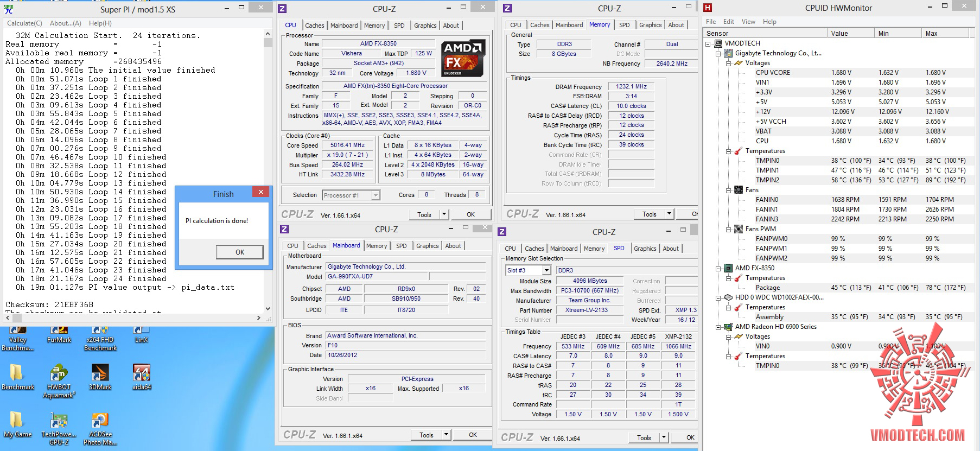
Task: Open the View menu in HWMonitor
Action: pos(748,22)
